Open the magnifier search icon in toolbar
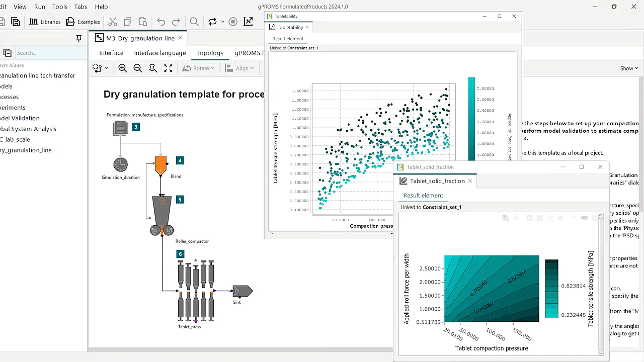Viewport: 644px width, 362px height. pos(194,22)
